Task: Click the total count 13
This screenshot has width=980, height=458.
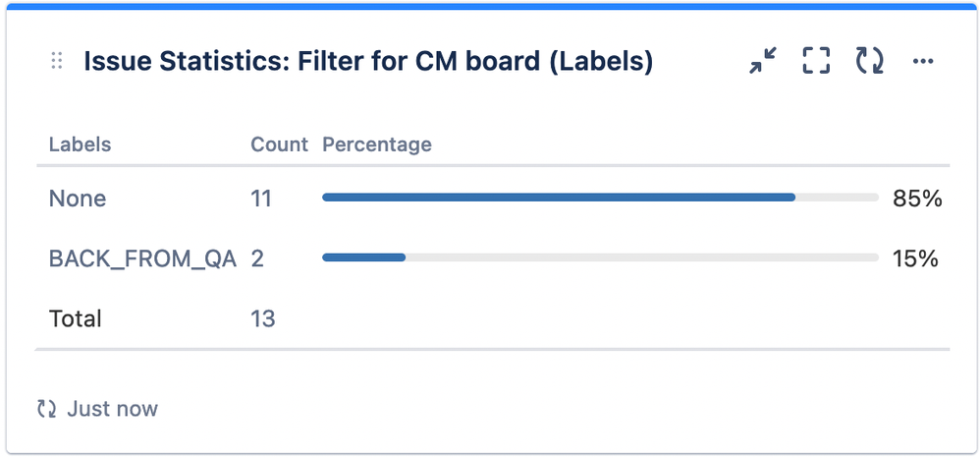Action: (x=263, y=318)
